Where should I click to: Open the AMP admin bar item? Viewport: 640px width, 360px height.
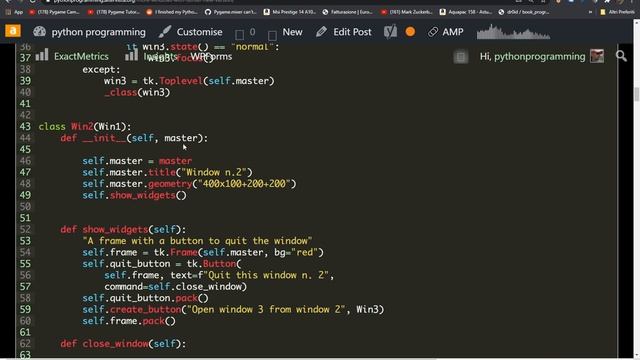(445, 32)
